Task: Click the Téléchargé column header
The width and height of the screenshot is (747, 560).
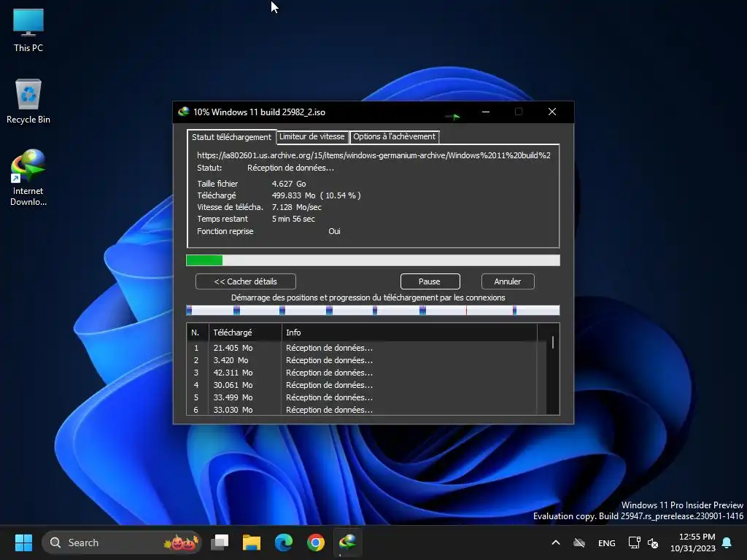Action: tap(245, 332)
